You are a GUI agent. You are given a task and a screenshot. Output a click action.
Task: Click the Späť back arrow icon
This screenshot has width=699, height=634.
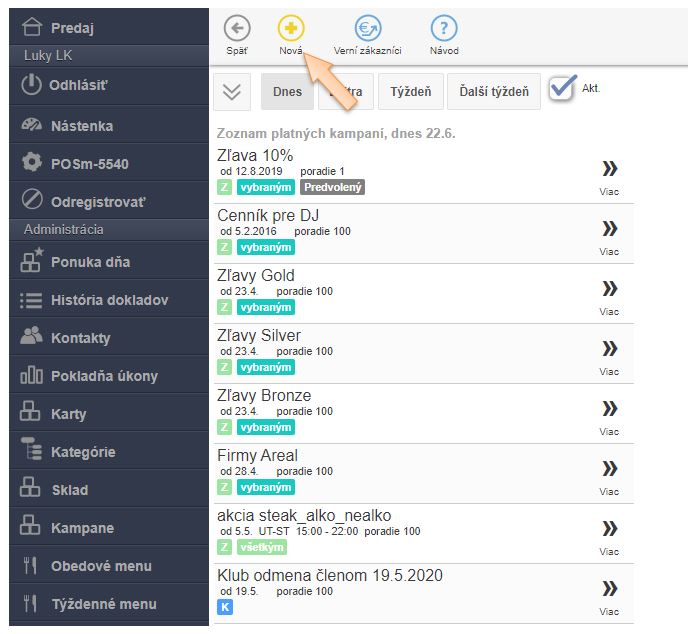tap(236, 29)
